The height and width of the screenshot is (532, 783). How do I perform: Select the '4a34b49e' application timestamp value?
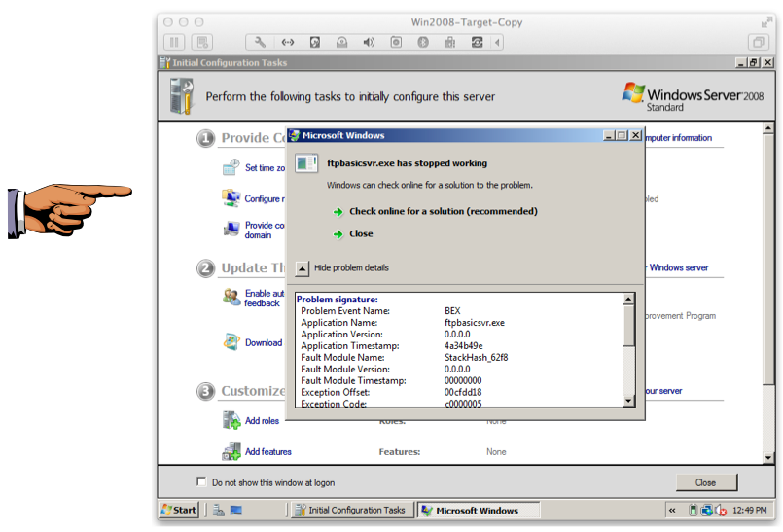click(x=463, y=345)
